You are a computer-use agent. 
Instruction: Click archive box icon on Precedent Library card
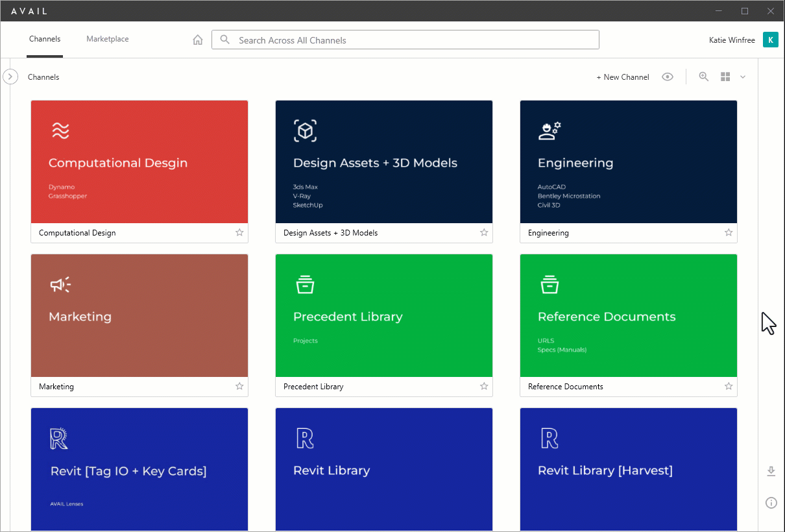[305, 284]
